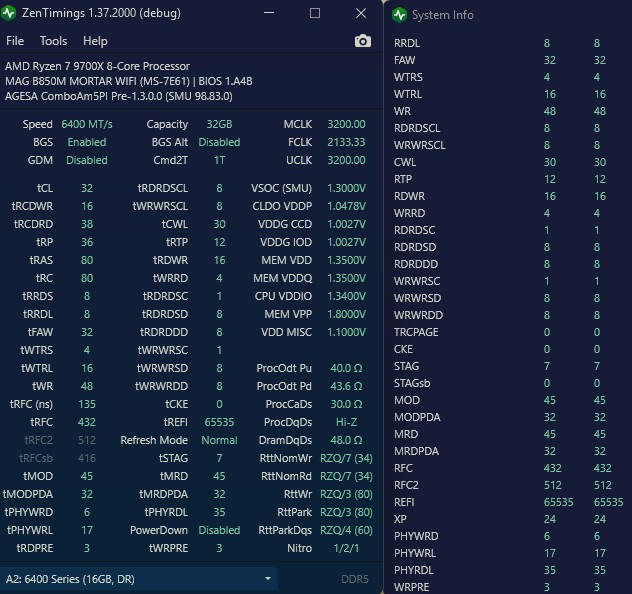Screen dimensions: 632x594
Task: Click the ProcOdt Pu value 40.0 Ω
Action: point(346,368)
